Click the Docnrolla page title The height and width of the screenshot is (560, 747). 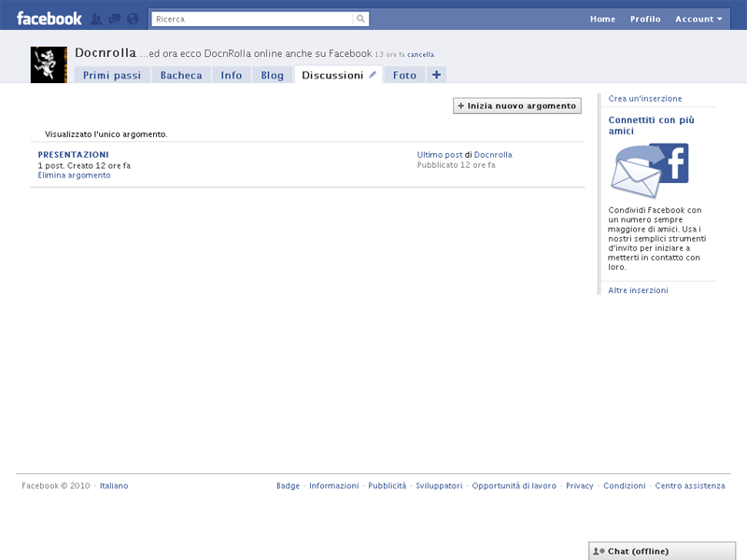pos(106,53)
